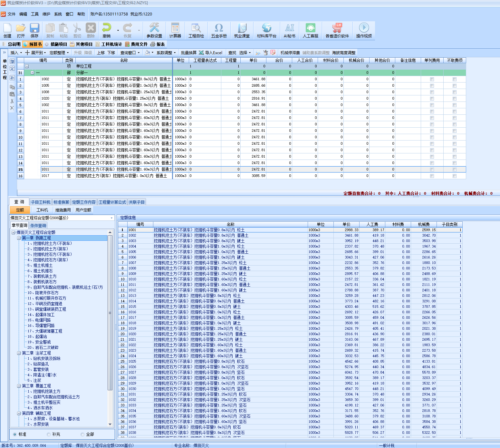The image size is (500, 448).
Task: Click the sidebar delete X icon
Action: (x=12, y=108)
